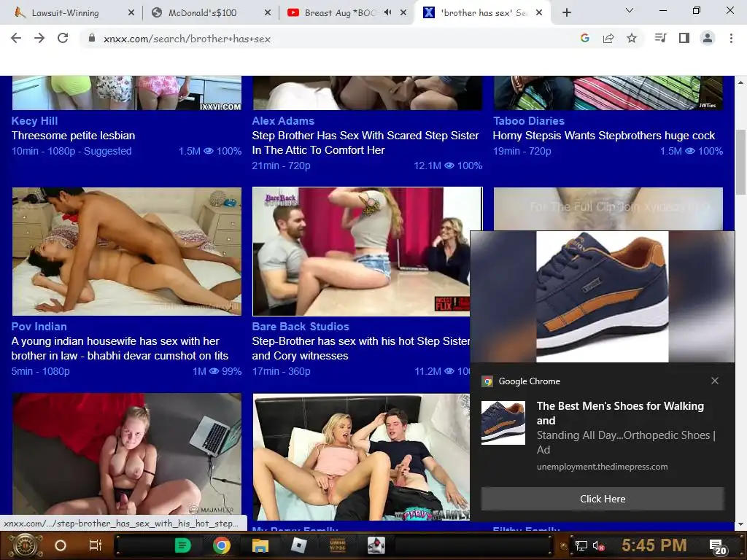Click the small round tray icon before the network icon
This screenshot has width=747, height=560.
tap(564, 545)
